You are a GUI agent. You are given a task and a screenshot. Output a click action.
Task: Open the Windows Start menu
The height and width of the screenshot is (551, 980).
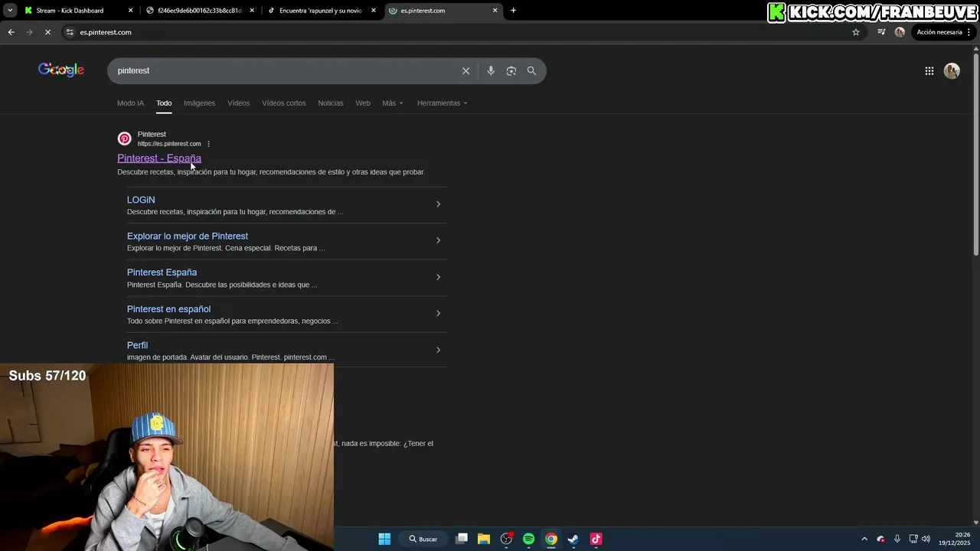[384, 539]
